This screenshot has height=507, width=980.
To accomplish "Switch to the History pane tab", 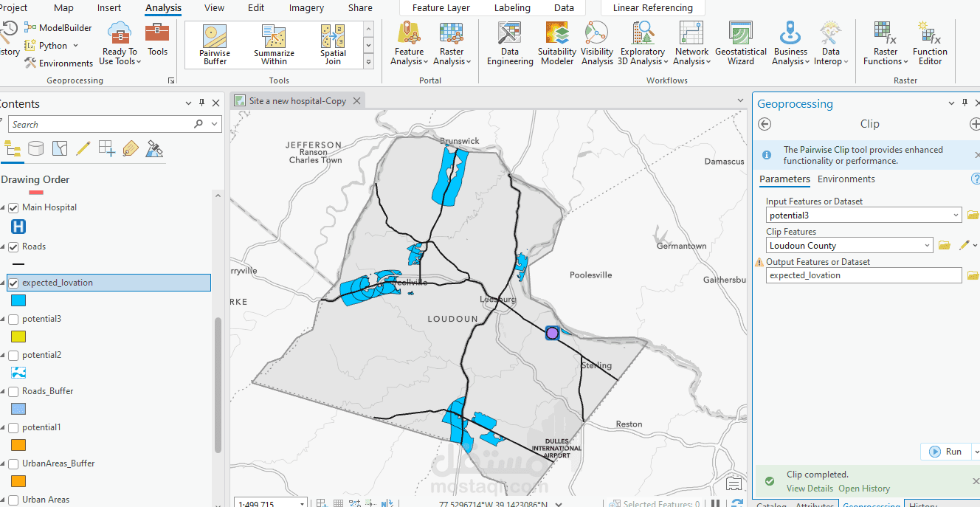I will pos(923,506).
